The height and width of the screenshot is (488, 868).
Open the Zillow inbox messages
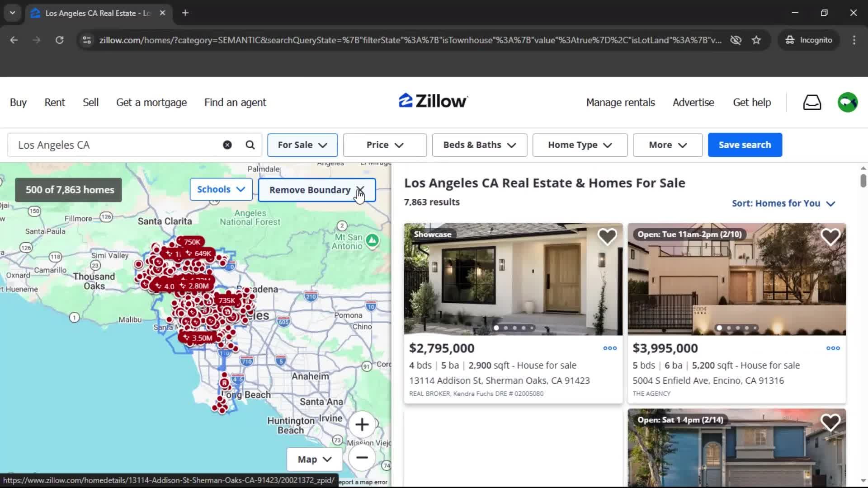click(x=811, y=102)
